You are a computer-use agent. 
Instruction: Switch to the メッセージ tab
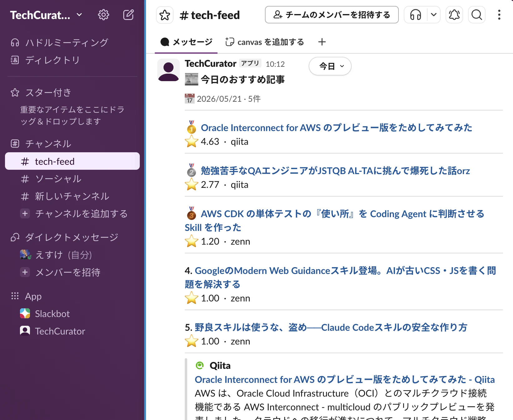pos(186,42)
